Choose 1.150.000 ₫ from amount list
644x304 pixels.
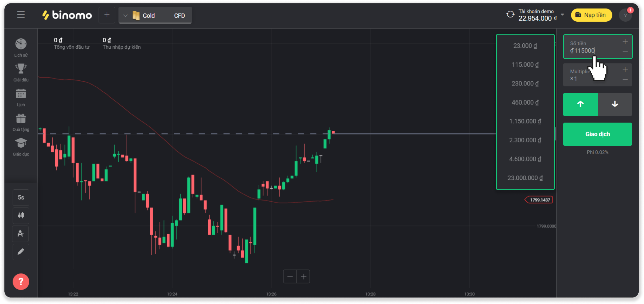click(525, 121)
